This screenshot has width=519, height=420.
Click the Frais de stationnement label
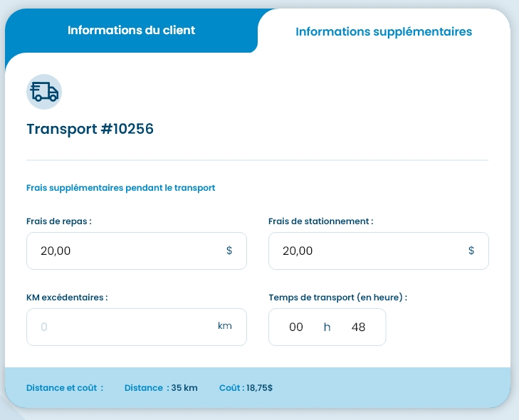click(320, 221)
